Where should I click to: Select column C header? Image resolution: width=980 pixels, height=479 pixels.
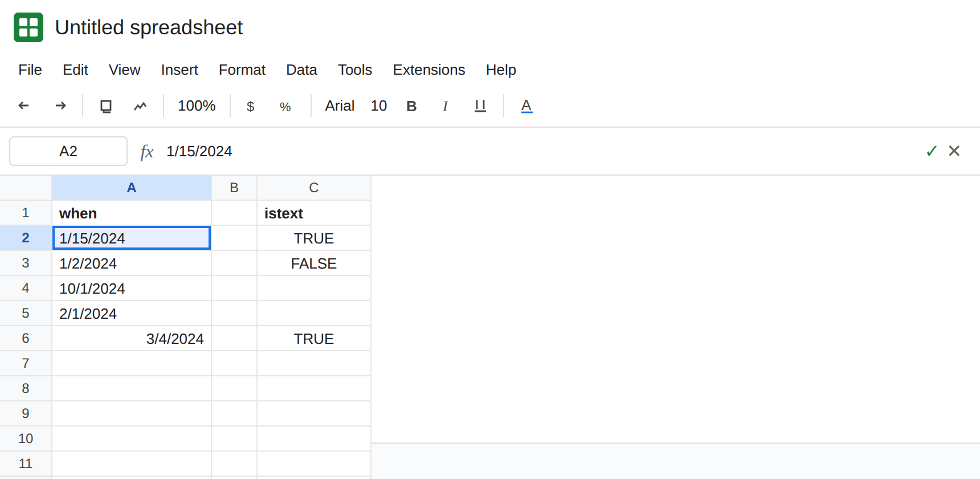pos(314,188)
